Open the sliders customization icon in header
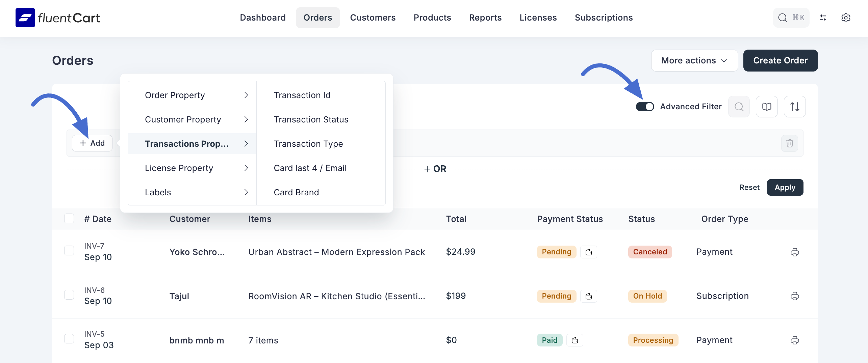Viewport: 868px width, 363px height. pyautogui.click(x=823, y=18)
